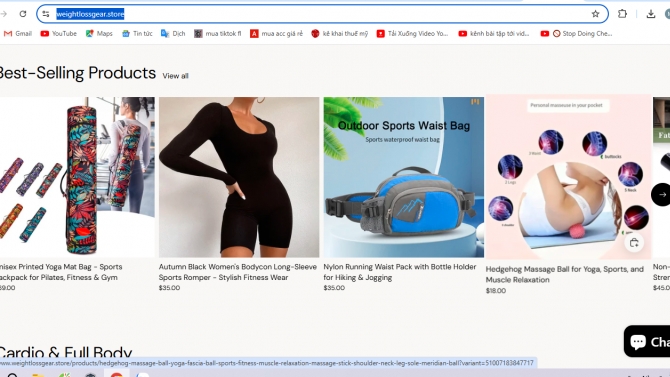Open the Chat widget

click(647, 341)
